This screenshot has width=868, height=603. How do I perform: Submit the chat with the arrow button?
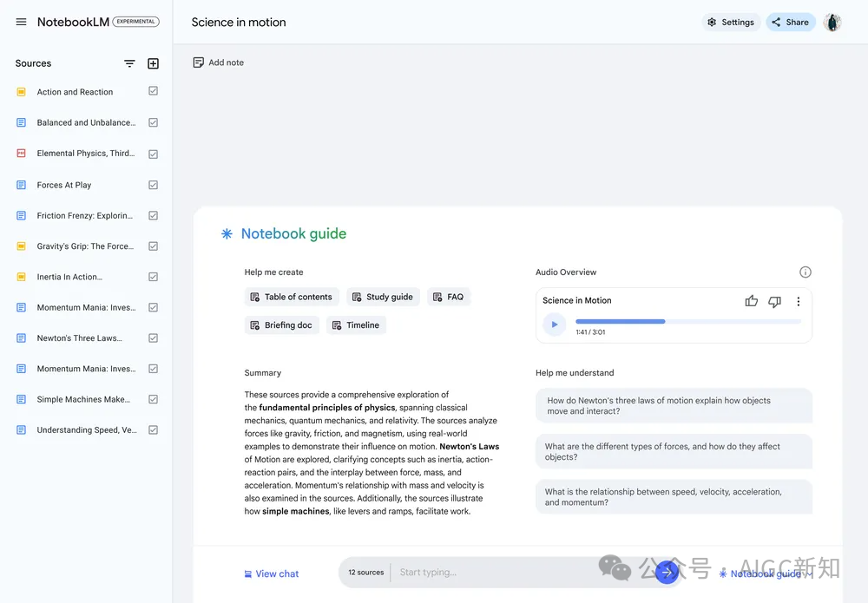point(666,572)
